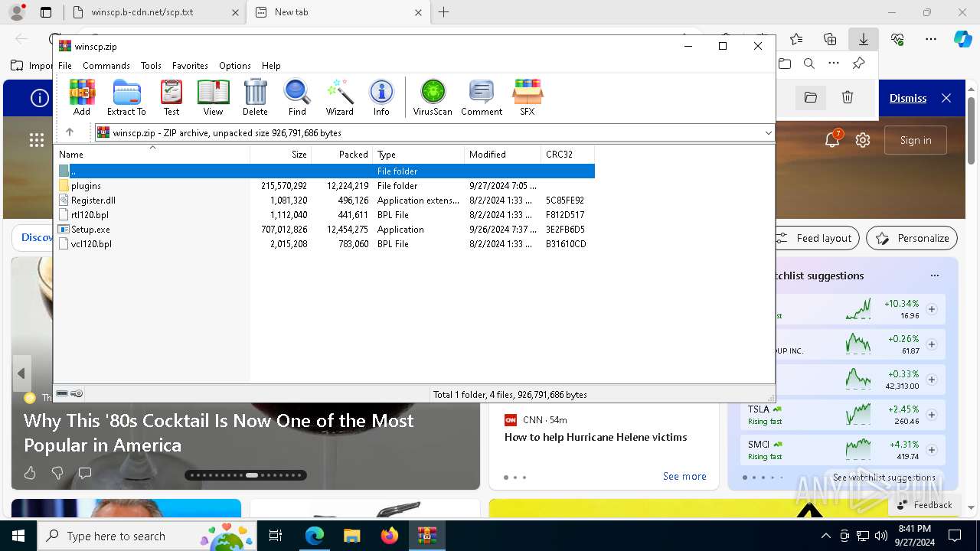The image size is (980, 551).
Task: Start VirusScan on the archive
Action: click(433, 98)
